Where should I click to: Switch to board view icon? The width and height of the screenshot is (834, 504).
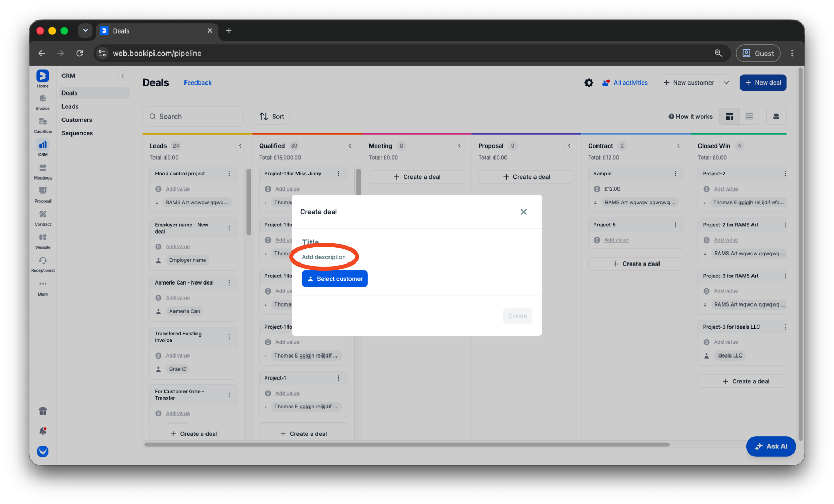click(729, 117)
